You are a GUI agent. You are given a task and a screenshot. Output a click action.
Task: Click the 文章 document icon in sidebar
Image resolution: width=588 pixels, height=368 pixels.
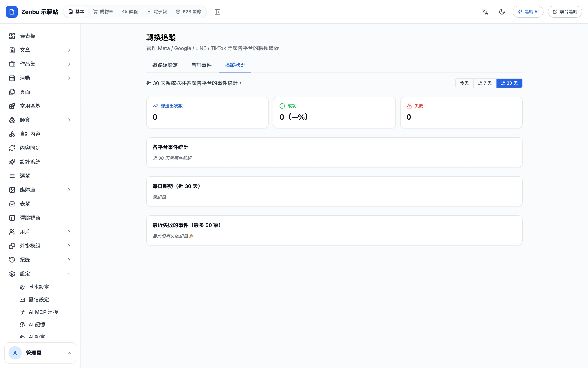pos(12,50)
